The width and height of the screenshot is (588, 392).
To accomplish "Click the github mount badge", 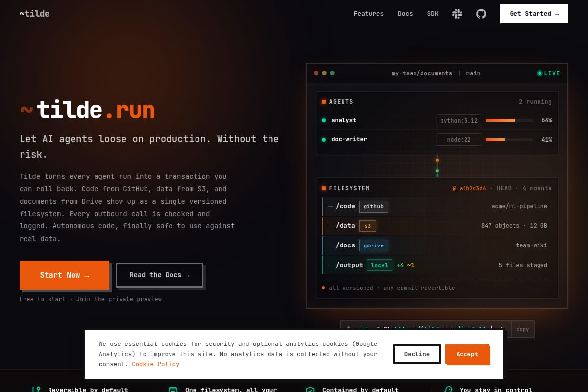I will (x=373, y=206).
